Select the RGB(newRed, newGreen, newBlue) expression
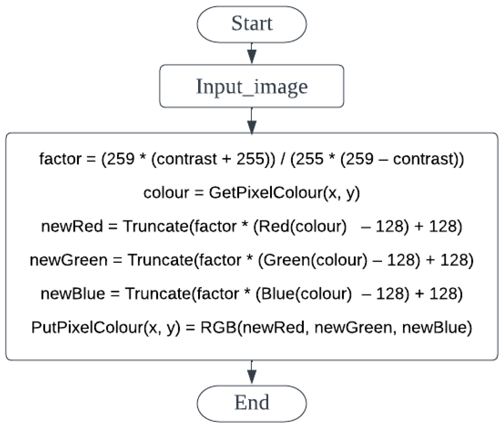 (336, 327)
